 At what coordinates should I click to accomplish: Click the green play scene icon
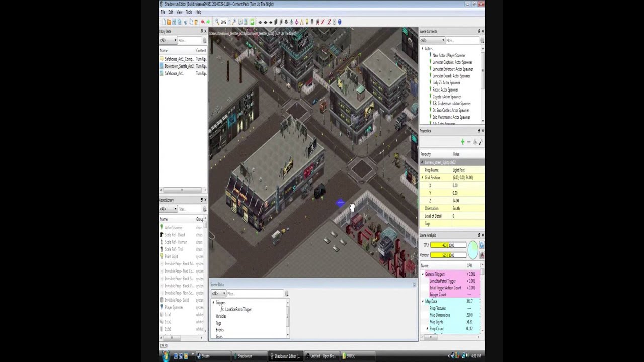252,22
